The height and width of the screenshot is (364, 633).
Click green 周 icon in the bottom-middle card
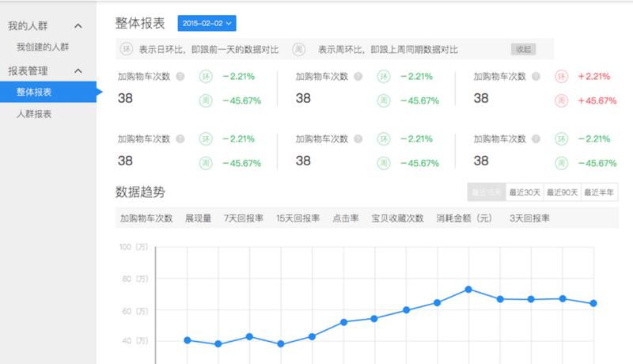point(384,163)
